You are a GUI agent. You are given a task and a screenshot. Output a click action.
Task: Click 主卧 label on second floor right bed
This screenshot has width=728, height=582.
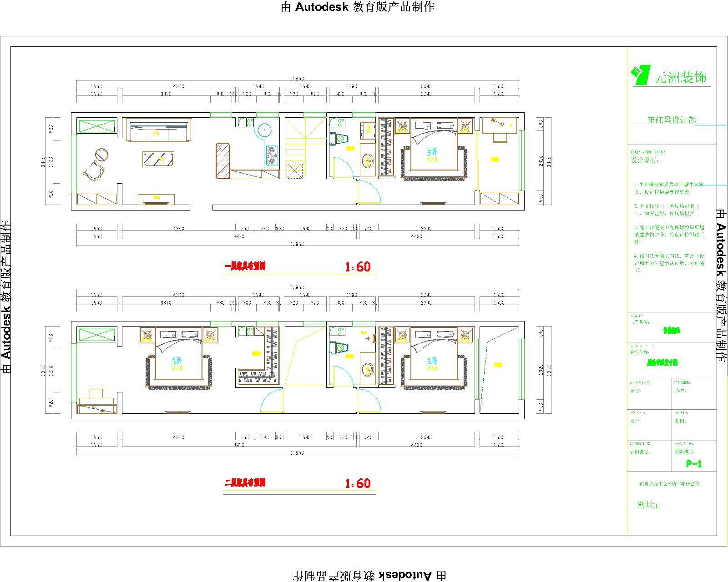coord(432,361)
